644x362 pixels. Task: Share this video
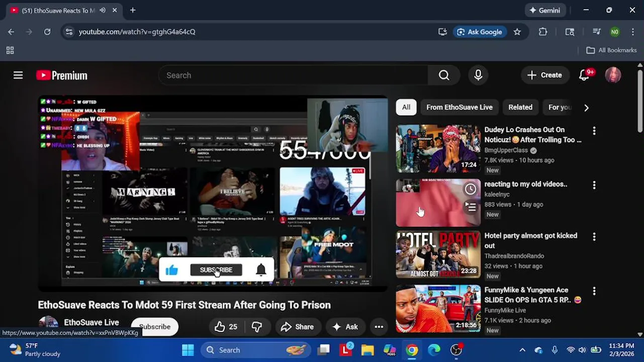click(x=297, y=327)
